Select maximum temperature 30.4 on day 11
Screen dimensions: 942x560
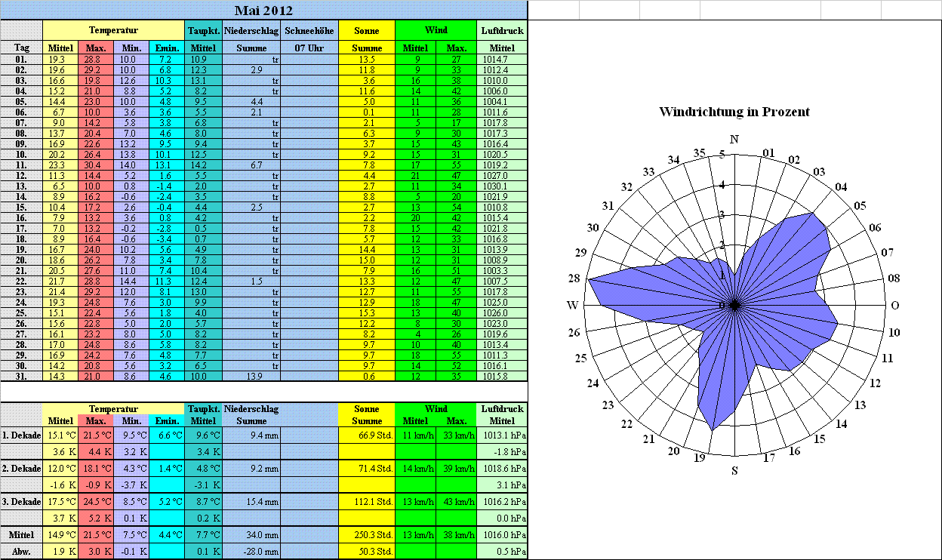[x=95, y=165]
